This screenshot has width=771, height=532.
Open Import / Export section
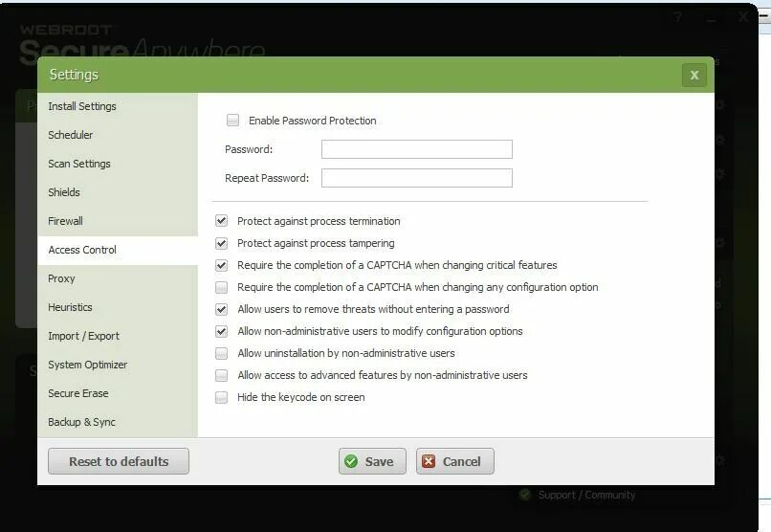[x=118, y=336]
